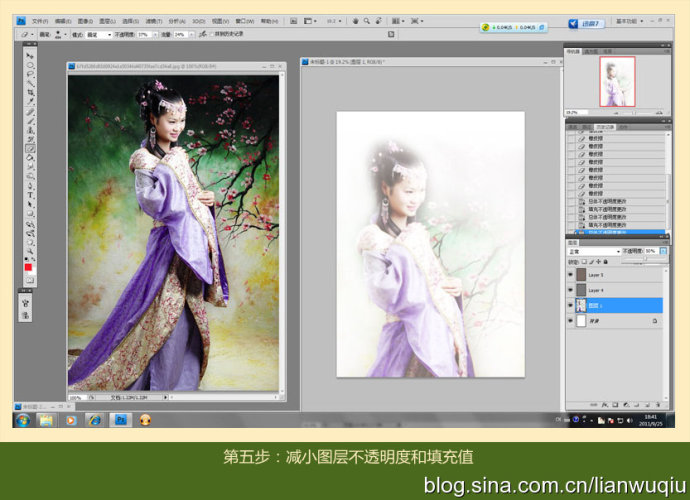The width and height of the screenshot is (690, 500).
Task: Open eraser mode dropdown
Action: coord(99,34)
